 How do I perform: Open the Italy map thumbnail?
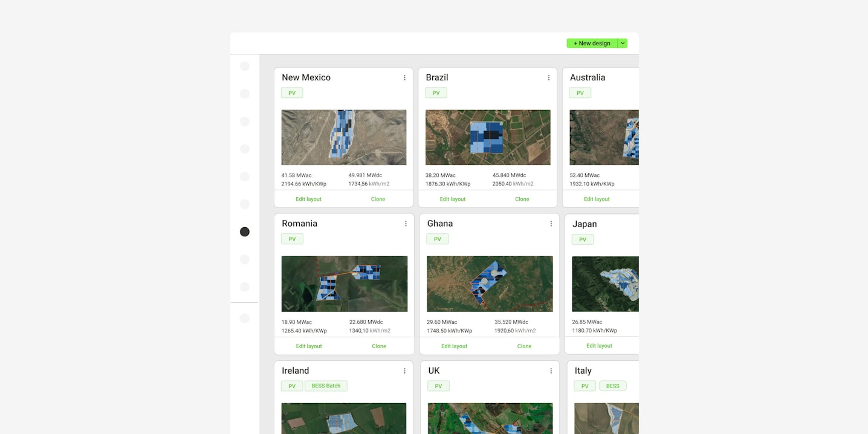606,418
